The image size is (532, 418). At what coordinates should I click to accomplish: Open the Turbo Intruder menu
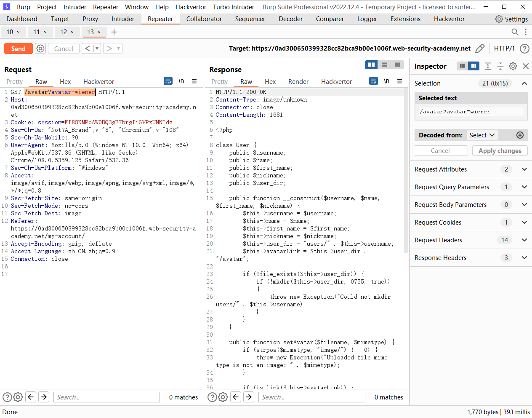[x=234, y=7]
